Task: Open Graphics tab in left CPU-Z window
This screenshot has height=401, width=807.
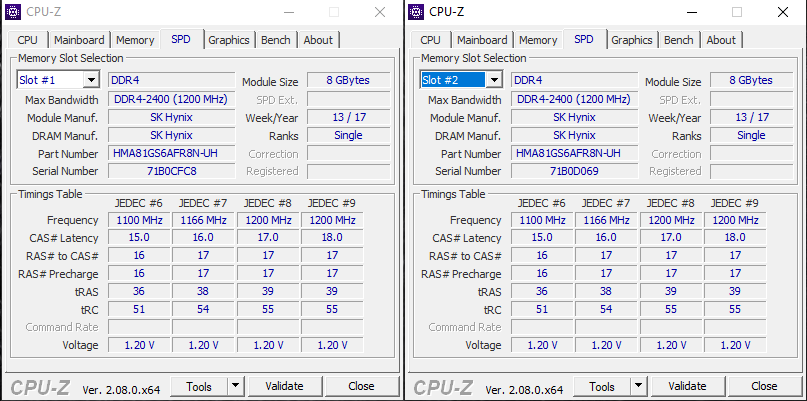Action: click(229, 40)
